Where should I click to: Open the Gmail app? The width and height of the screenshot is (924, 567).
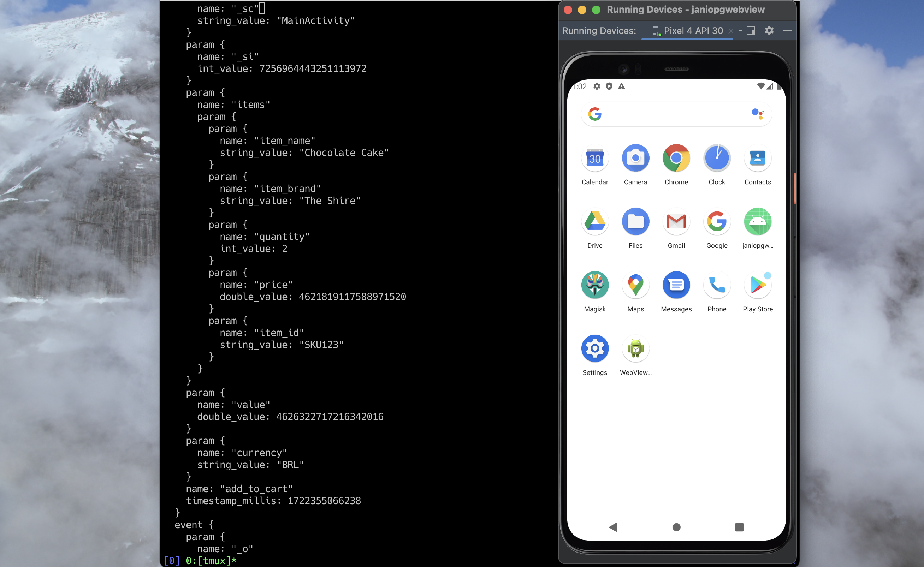676,222
